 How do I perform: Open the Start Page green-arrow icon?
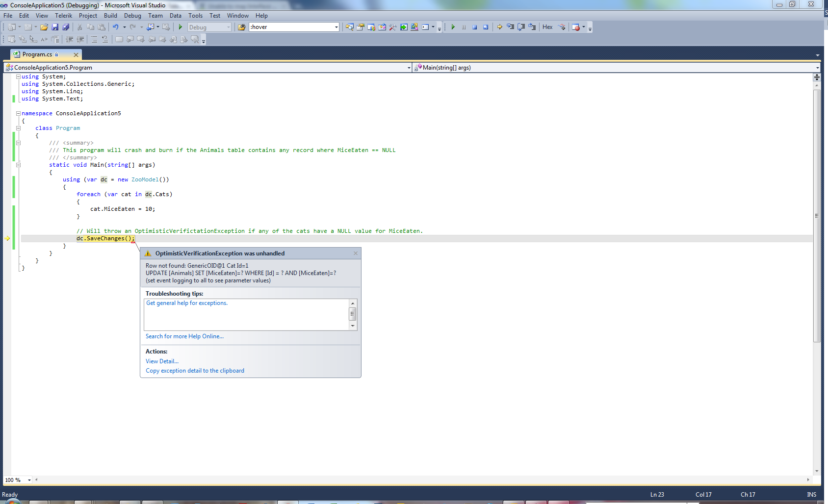pos(404,27)
